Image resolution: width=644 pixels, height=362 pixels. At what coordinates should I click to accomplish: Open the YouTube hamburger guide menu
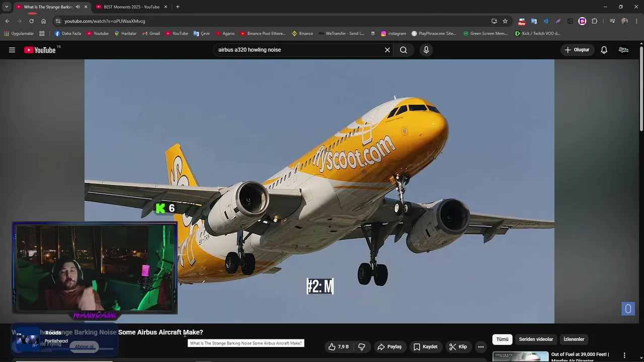[x=12, y=50]
